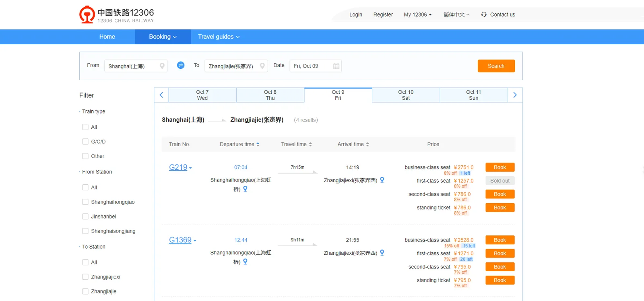This screenshot has width=644, height=301.
Task: Go to previous dates with the left arrow
Action: tap(161, 95)
